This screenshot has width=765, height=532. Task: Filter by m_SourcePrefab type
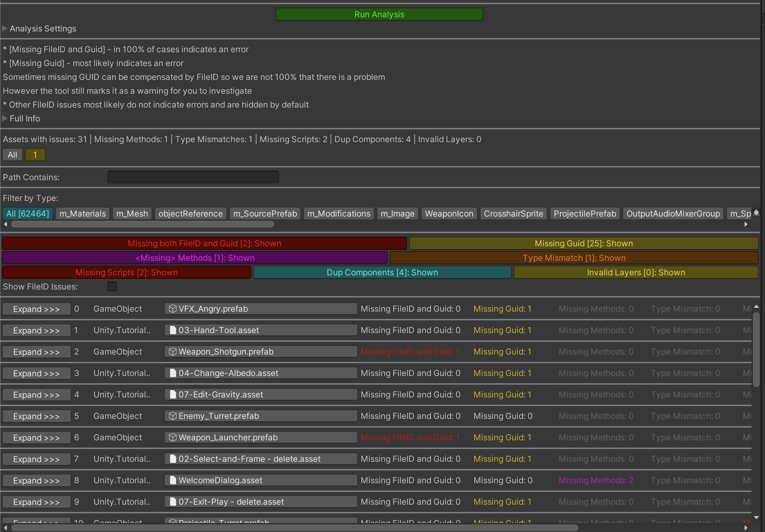265,213
